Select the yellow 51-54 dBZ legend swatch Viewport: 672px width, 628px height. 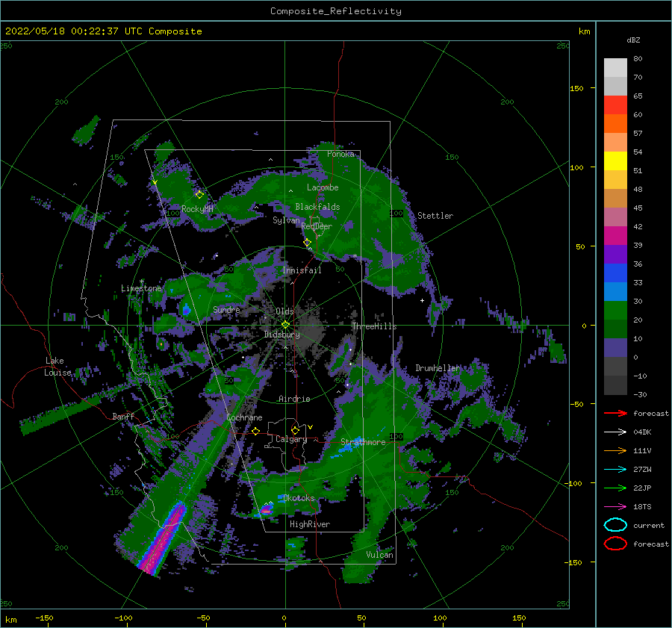coord(615,161)
